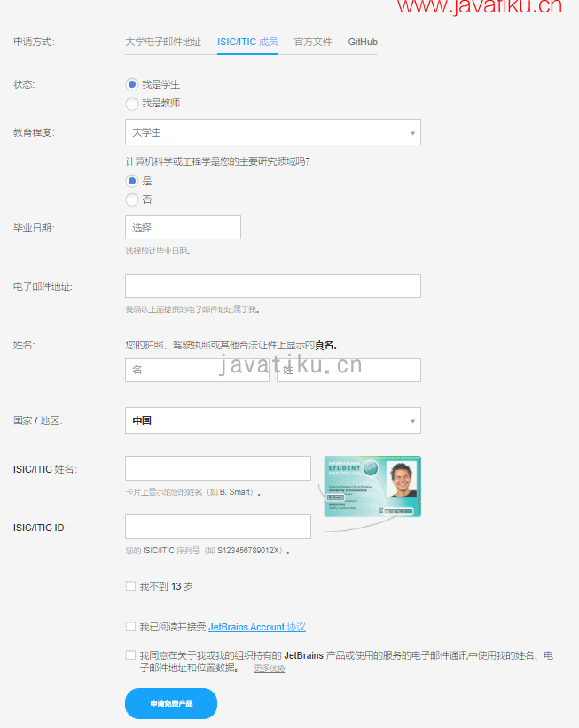Click the ISIC student card sample image
Image resolution: width=579 pixels, height=728 pixels.
click(372, 486)
